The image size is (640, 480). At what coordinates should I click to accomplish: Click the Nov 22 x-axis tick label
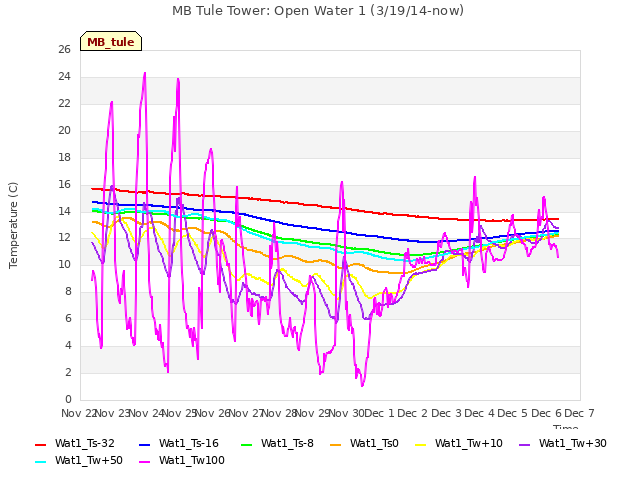[x=79, y=413]
